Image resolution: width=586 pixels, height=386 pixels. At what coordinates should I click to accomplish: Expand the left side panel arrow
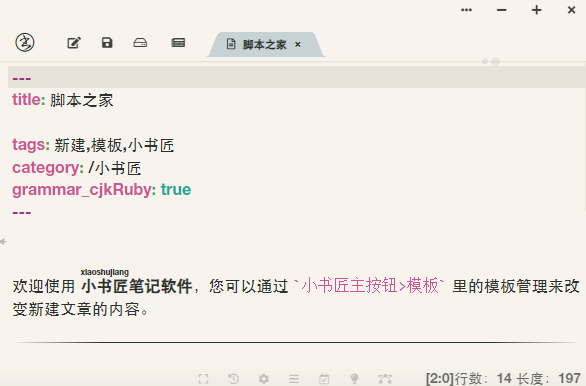tap(3, 242)
